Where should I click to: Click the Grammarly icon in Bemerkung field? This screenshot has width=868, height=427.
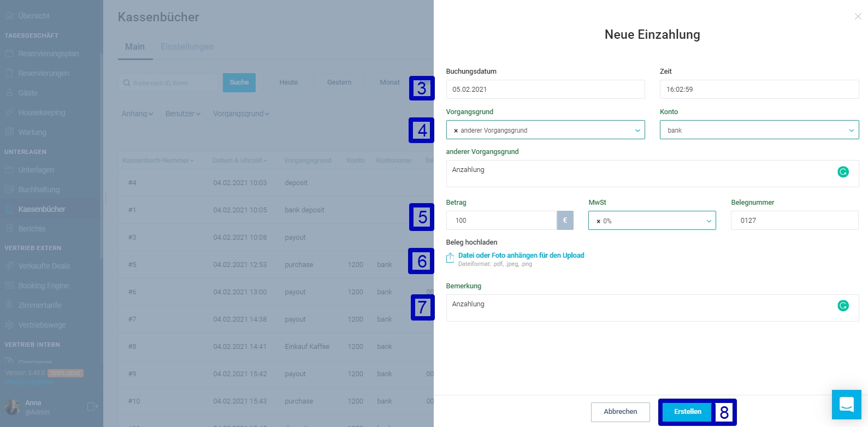coord(843,306)
